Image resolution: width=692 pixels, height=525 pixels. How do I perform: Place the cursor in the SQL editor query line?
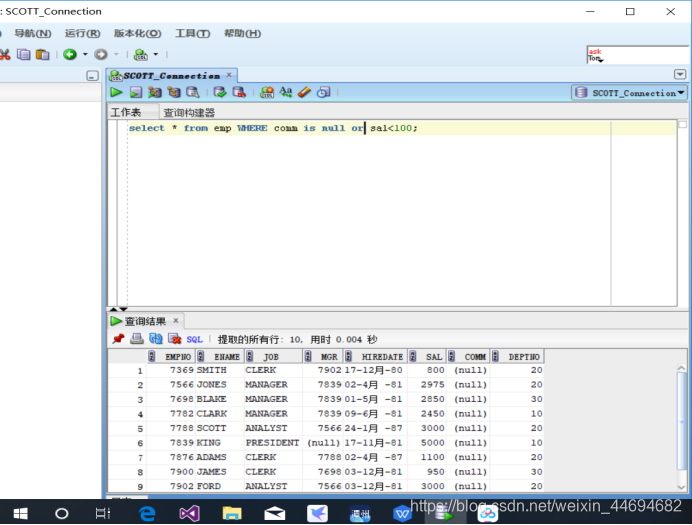coord(273,128)
